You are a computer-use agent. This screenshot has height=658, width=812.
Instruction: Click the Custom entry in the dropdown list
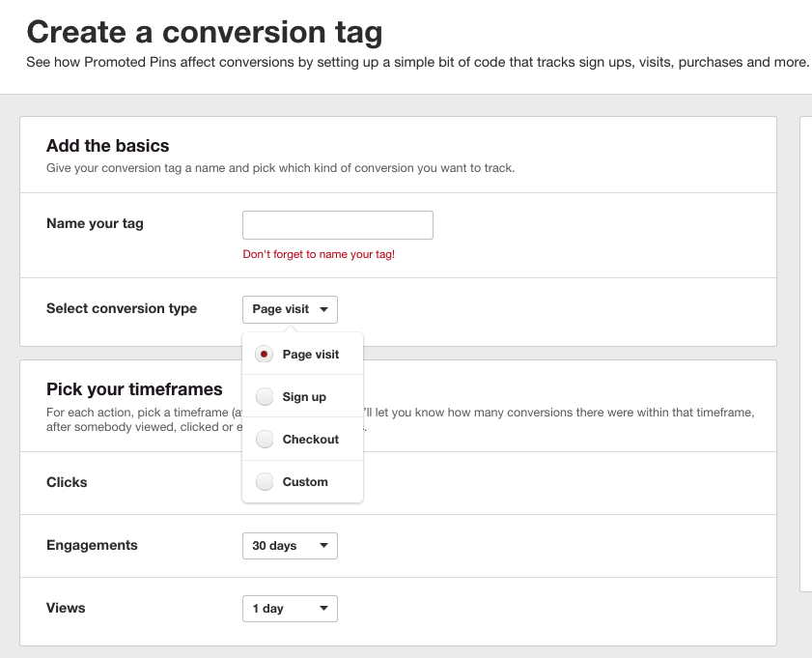[305, 481]
